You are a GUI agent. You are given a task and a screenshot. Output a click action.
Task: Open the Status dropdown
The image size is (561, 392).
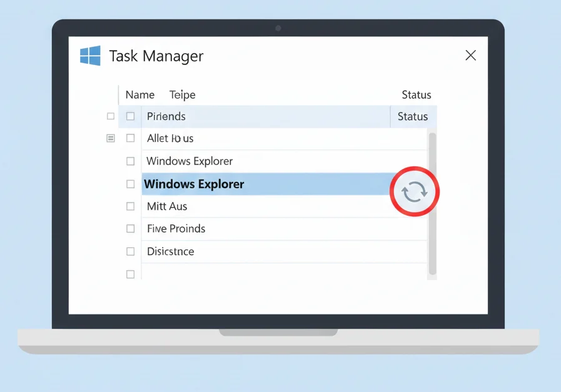click(413, 116)
